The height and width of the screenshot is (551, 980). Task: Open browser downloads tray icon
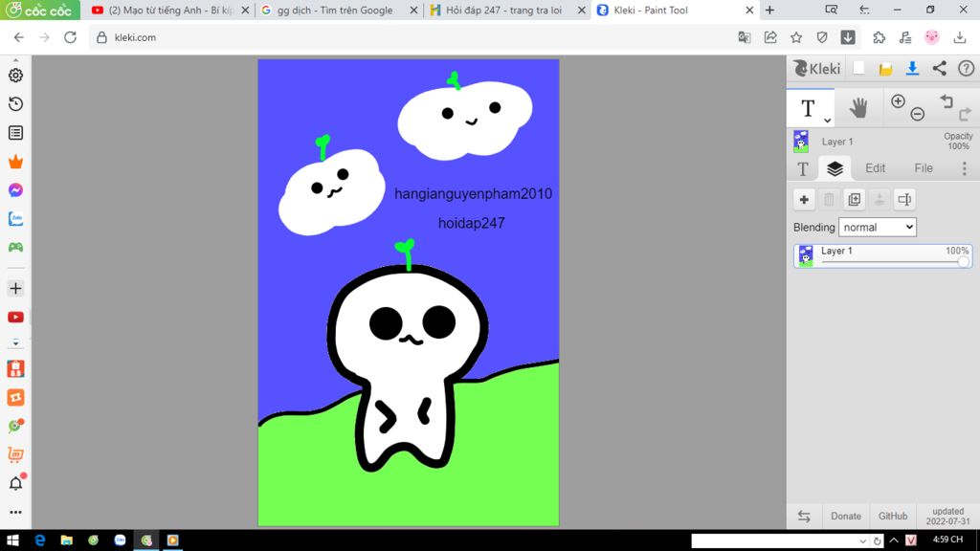click(960, 37)
